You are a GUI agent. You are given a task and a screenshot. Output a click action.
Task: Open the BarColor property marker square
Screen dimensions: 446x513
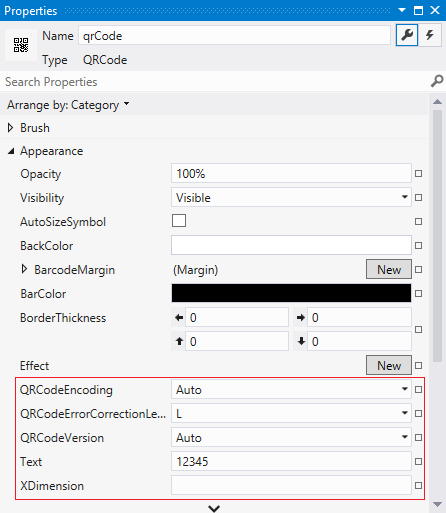[418, 294]
